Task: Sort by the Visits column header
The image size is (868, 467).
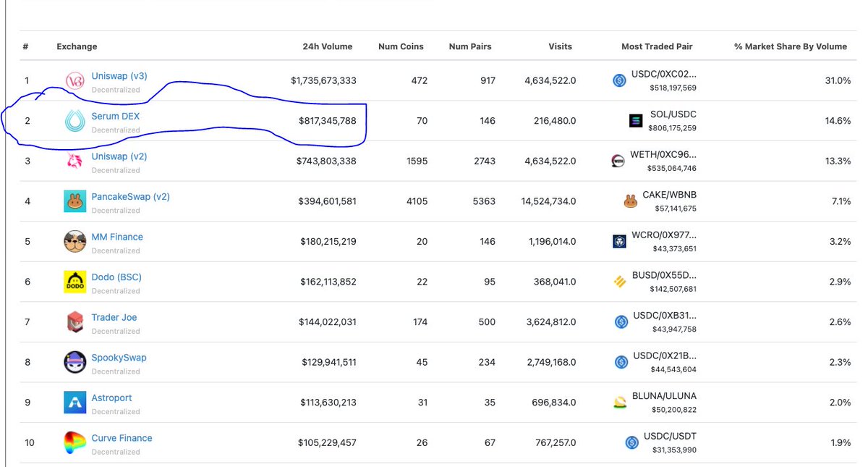Action: (561, 46)
